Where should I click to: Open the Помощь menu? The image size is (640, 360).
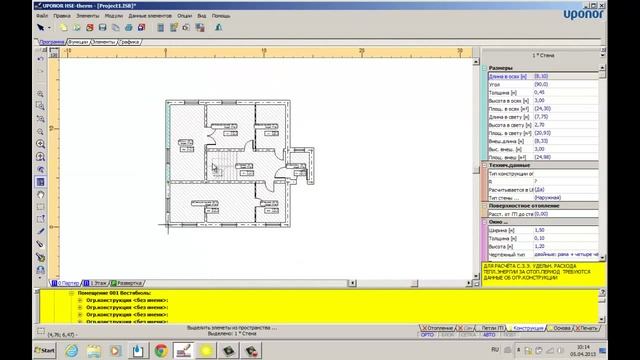coord(221,16)
